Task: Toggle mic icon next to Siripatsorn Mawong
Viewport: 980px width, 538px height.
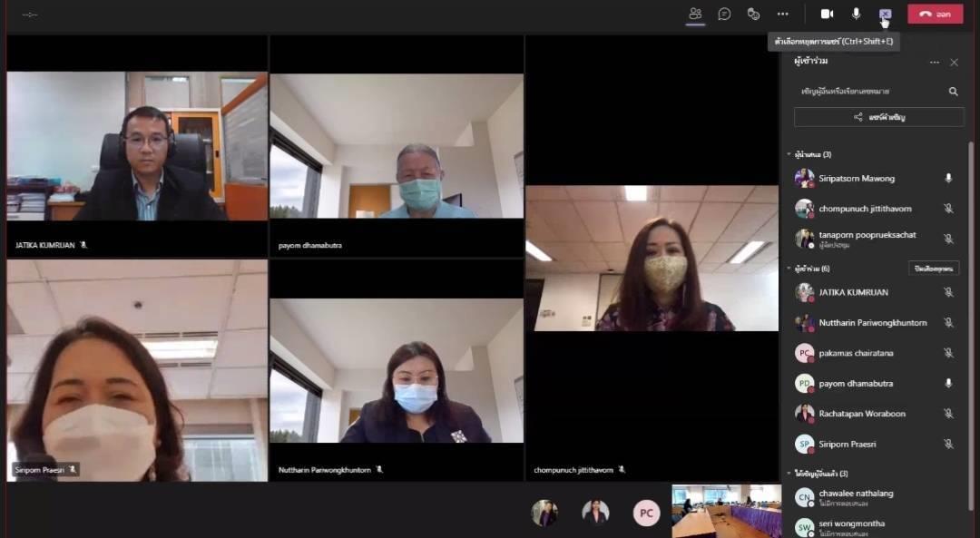Action: pyautogui.click(x=948, y=178)
